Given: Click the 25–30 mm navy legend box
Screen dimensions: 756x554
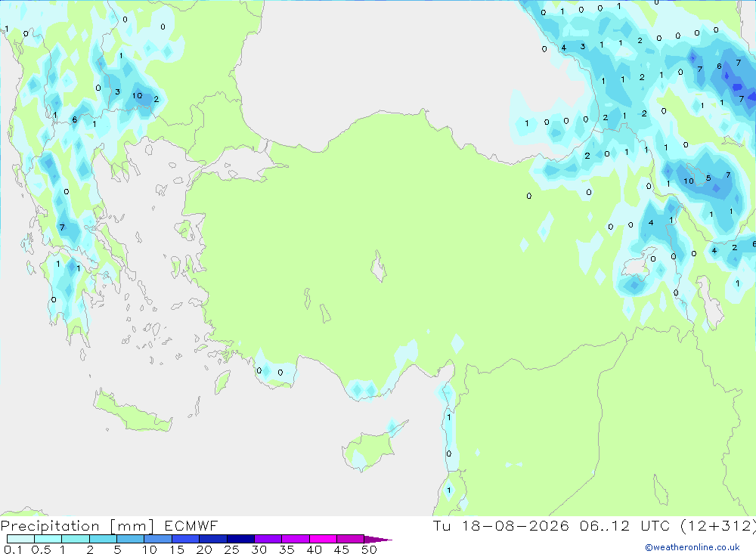Looking at the screenshot, I should pos(240,539).
